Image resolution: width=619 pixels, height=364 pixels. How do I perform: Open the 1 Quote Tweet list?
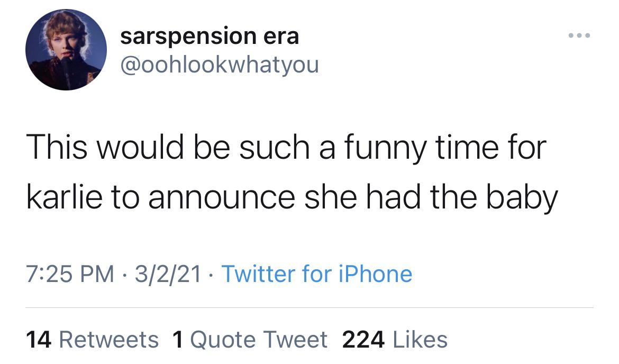(x=250, y=339)
